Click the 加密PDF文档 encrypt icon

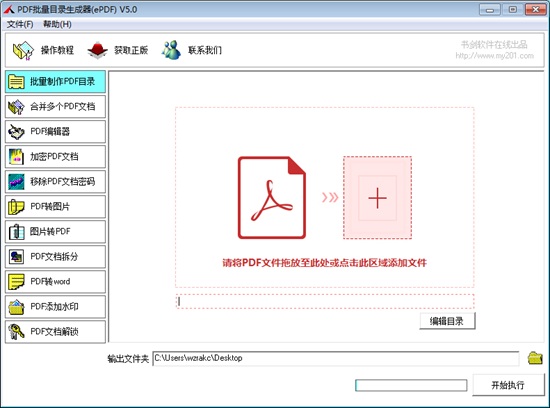[x=16, y=157]
